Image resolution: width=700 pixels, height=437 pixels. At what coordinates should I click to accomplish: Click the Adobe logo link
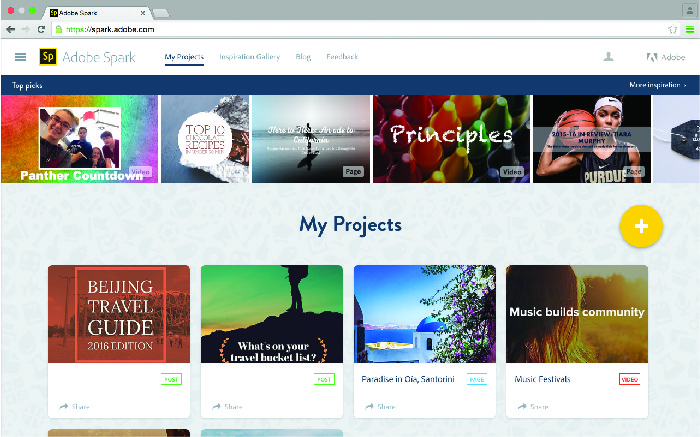click(x=666, y=57)
